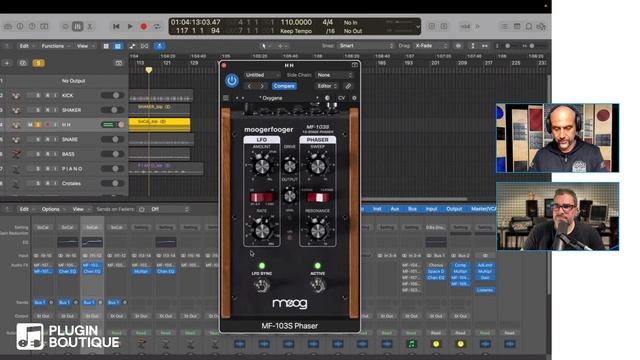Viewport: 640px width, 360px height.
Task: Toggle the PIANO track on/off switch
Action: 112,169
